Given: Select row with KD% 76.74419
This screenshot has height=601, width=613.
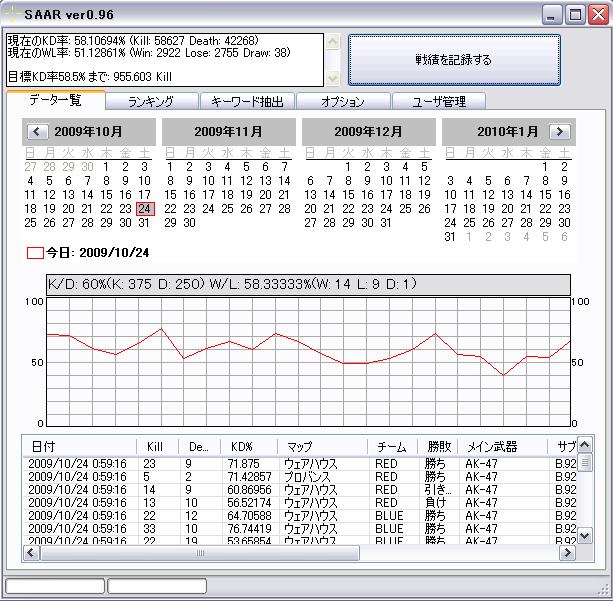Looking at the screenshot, I should coord(299,528).
